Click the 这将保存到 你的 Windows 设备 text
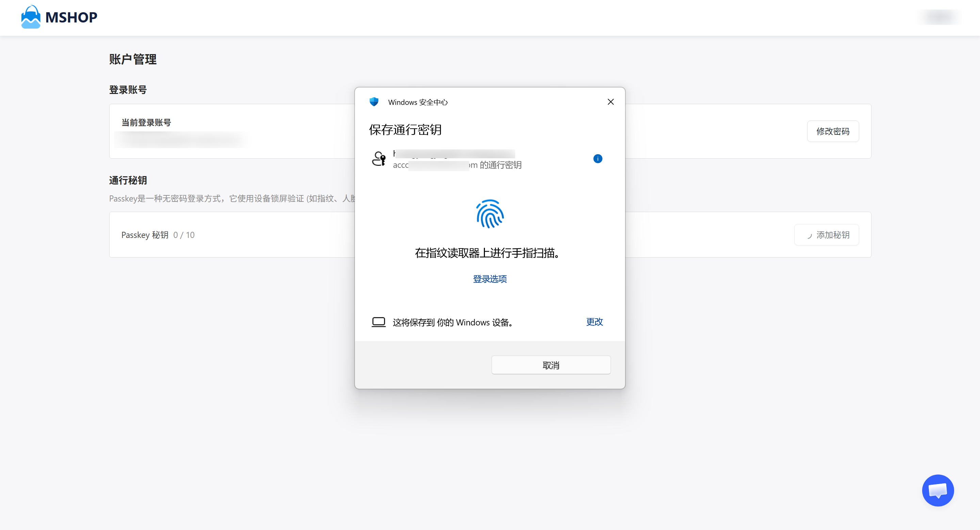 [x=453, y=322]
